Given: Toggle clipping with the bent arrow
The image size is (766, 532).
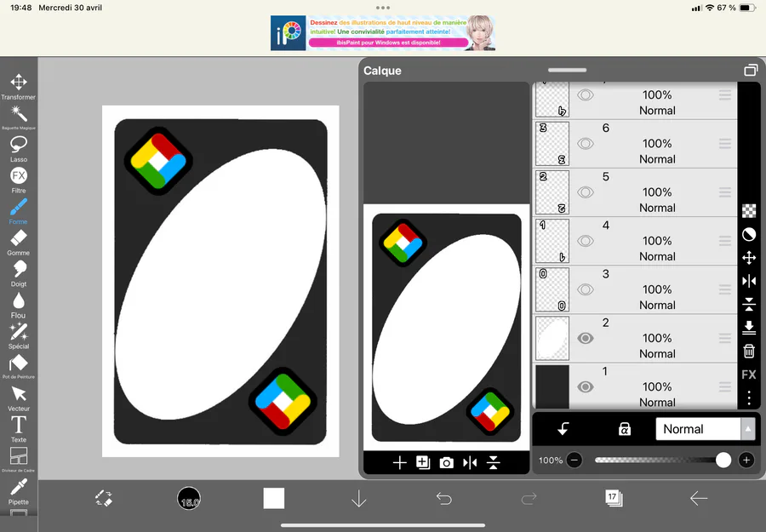Looking at the screenshot, I should coord(563,429).
